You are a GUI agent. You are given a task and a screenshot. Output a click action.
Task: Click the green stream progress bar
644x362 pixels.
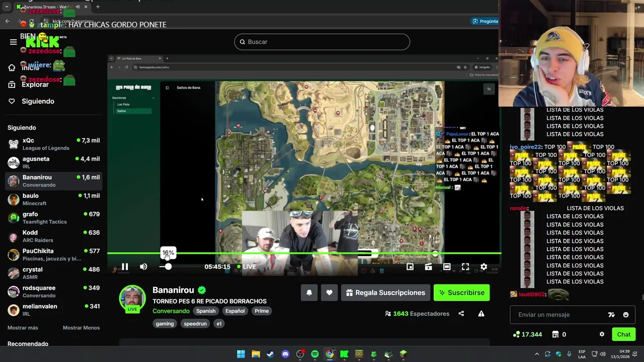304,253
